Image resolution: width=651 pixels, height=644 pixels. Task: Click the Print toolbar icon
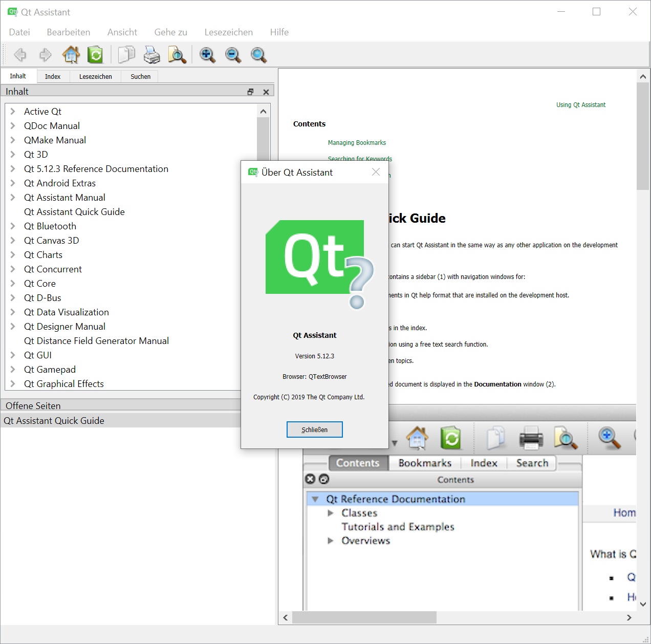click(x=151, y=55)
